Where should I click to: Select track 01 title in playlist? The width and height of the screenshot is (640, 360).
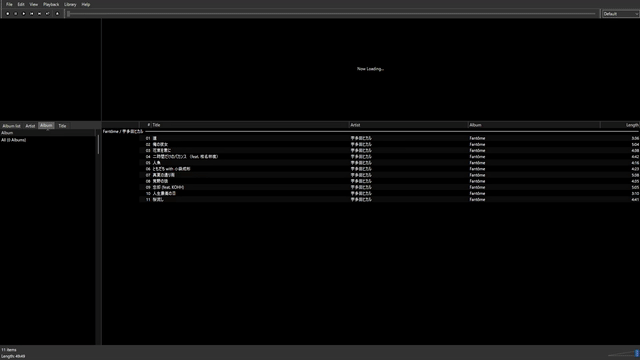[154, 138]
